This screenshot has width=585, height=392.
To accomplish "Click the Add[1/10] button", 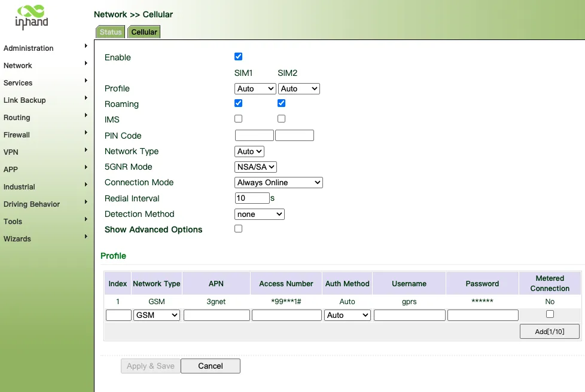I will pyautogui.click(x=550, y=331).
